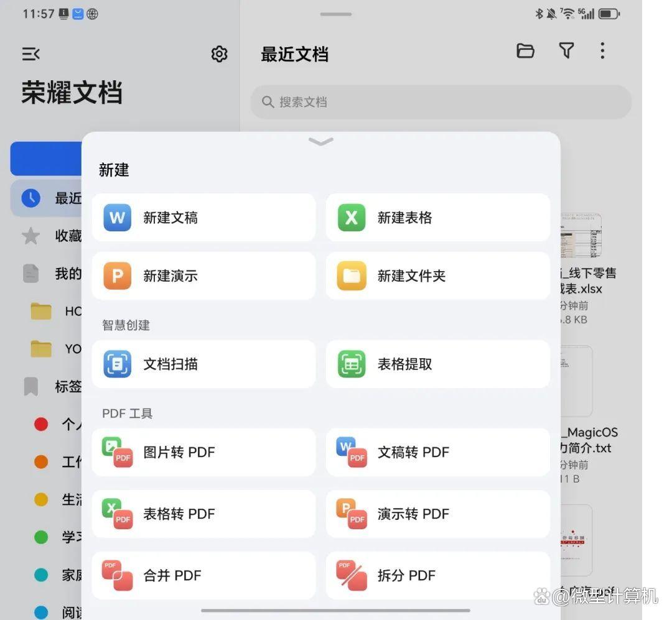The height and width of the screenshot is (620, 672).
Task: Click the blue button at sidebar top
Action: tap(46, 159)
